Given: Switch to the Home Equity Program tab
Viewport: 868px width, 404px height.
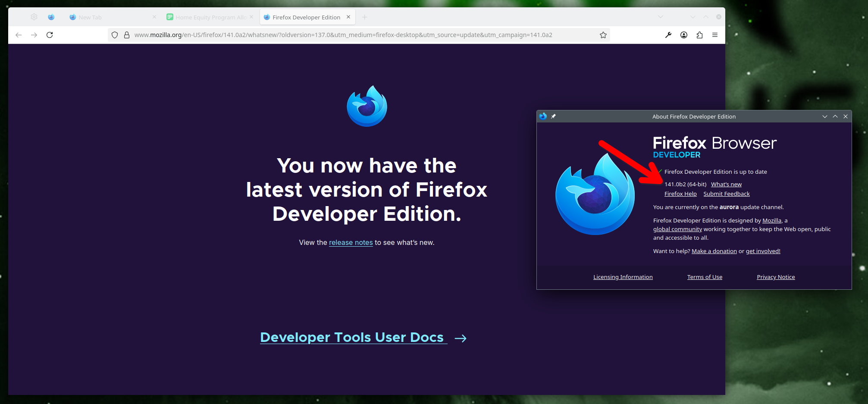Looking at the screenshot, I should tap(210, 17).
